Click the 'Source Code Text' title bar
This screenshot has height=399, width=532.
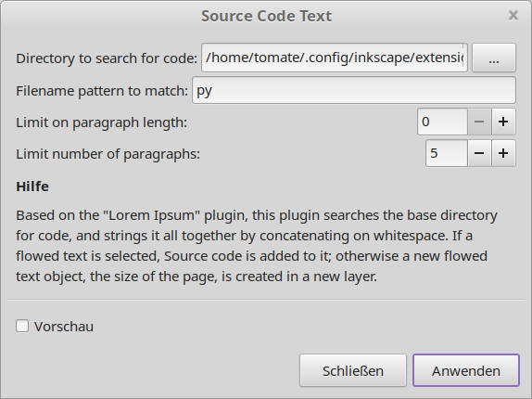click(x=266, y=16)
